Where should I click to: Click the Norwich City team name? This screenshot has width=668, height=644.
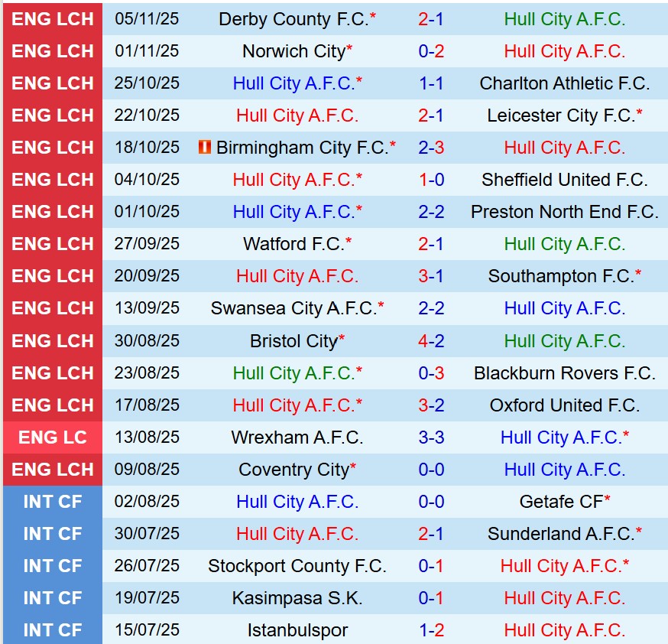[x=293, y=51]
